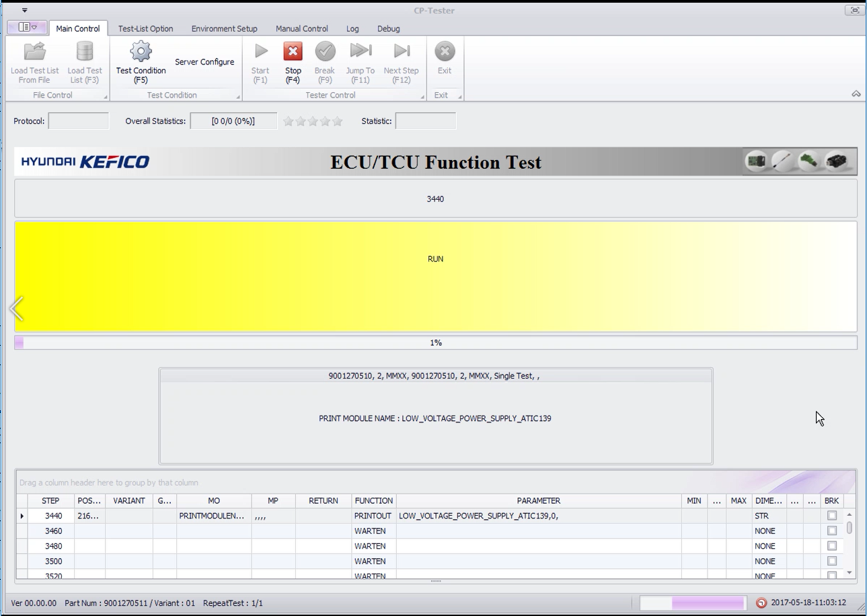Click the 1% test progress bar
This screenshot has width=867, height=616.
(x=436, y=342)
